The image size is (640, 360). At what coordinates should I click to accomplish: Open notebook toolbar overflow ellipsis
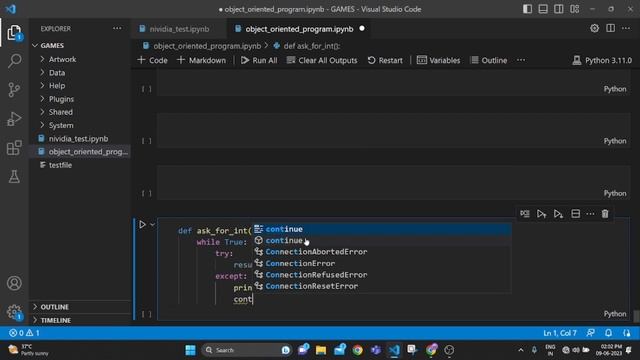521,60
